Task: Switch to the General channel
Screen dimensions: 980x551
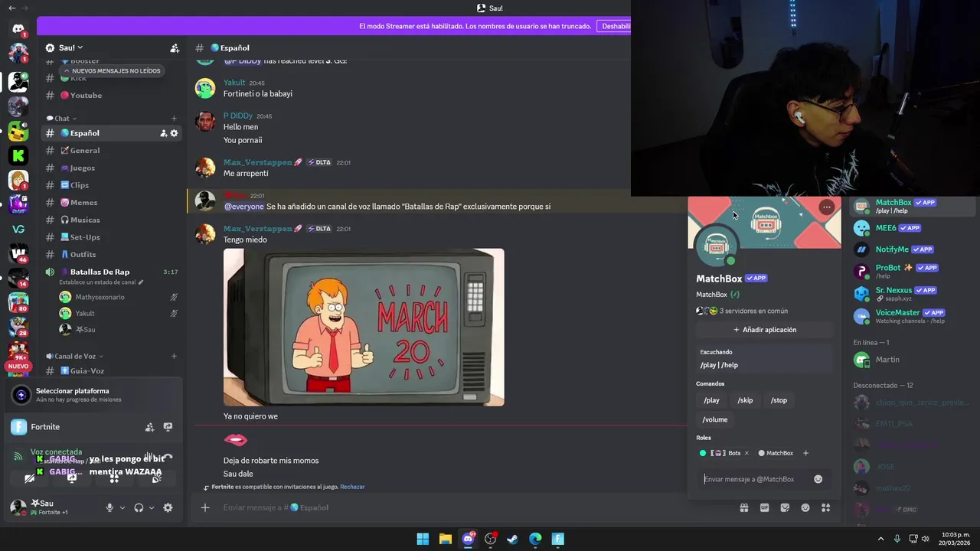Action: [113, 151]
